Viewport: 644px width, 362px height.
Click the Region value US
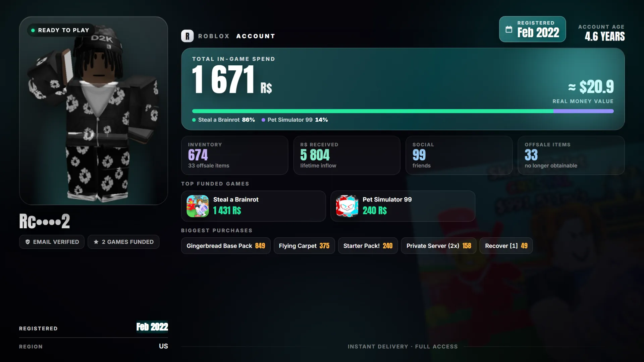[163, 346]
